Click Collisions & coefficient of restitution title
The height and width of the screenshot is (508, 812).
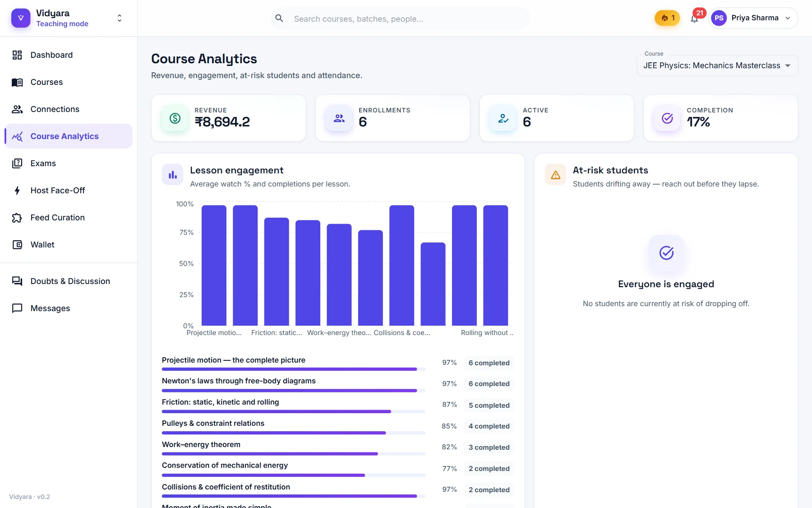coord(226,487)
